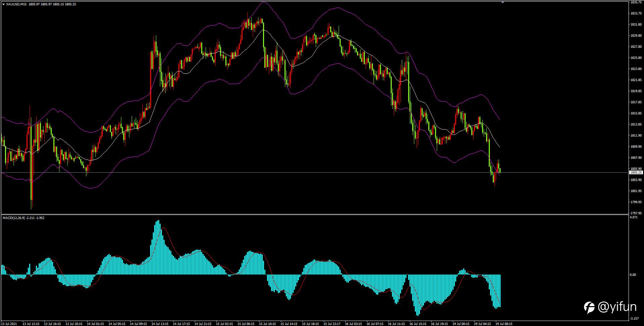Click the tallest MACD histogram peak
Viewport: 644px width, 326px height.
[x=159, y=247]
